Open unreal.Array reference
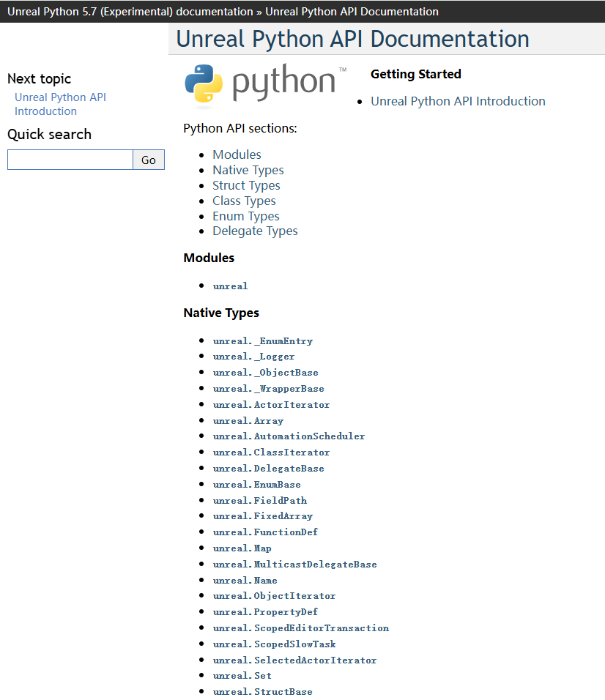The height and width of the screenshot is (700, 605). point(248,421)
